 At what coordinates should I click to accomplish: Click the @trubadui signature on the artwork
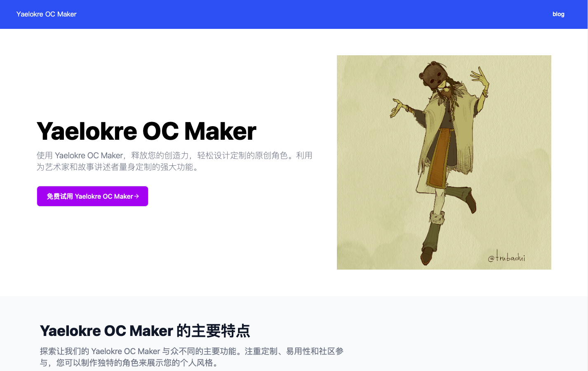pos(507,257)
